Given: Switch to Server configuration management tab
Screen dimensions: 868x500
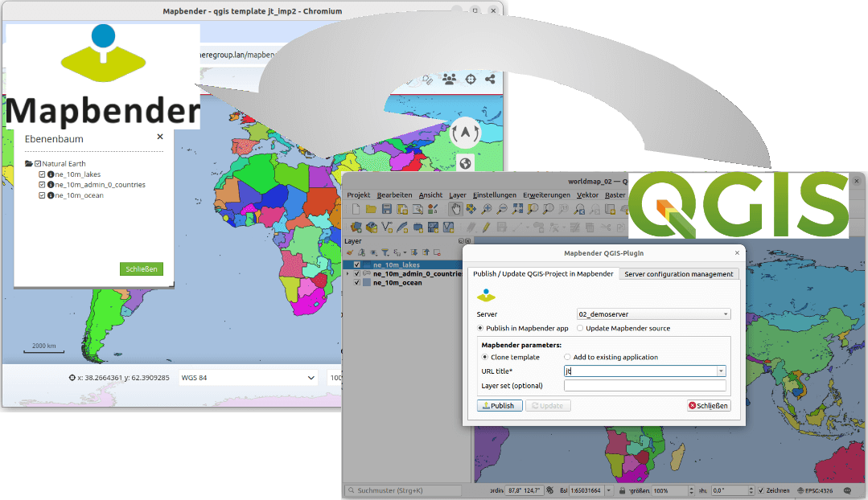Looking at the screenshot, I should [679, 274].
